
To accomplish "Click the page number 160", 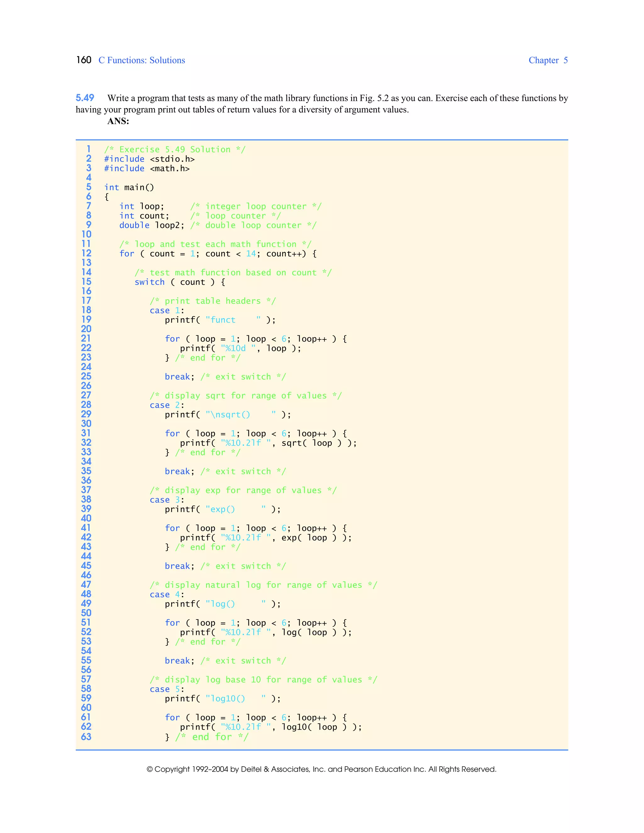I will coord(84,60).
